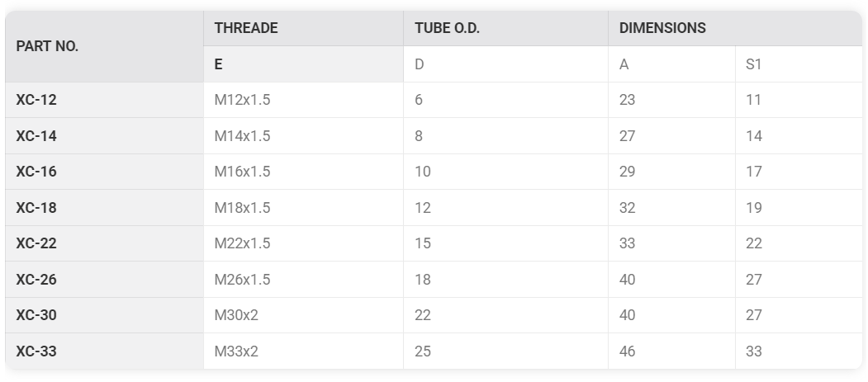The width and height of the screenshot is (868, 382).
Task: Select the XC-30 part number cell
Action: pos(36,315)
